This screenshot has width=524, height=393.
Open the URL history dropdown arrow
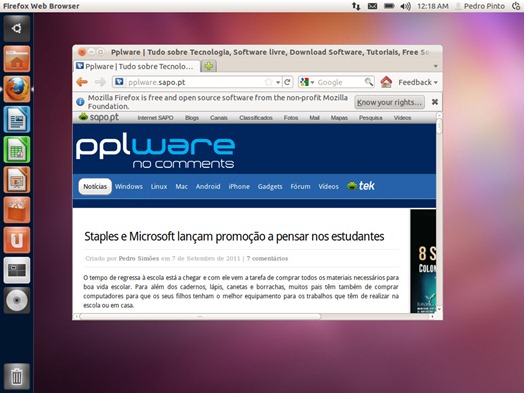[x=278, y=82]
